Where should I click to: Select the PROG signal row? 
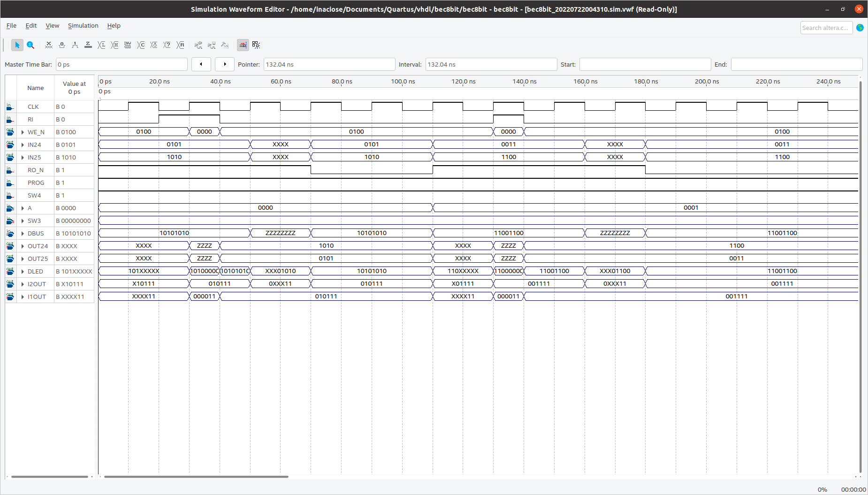tap(50, 183)
